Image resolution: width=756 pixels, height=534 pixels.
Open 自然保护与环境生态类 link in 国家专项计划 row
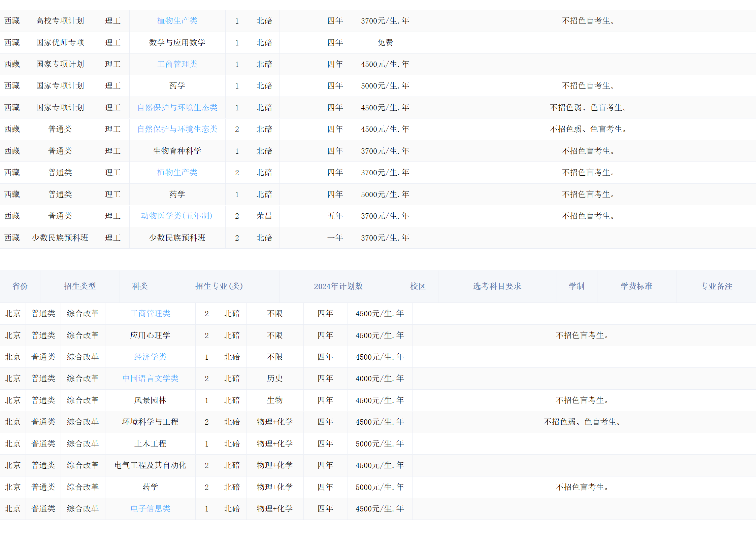[177, 107]
